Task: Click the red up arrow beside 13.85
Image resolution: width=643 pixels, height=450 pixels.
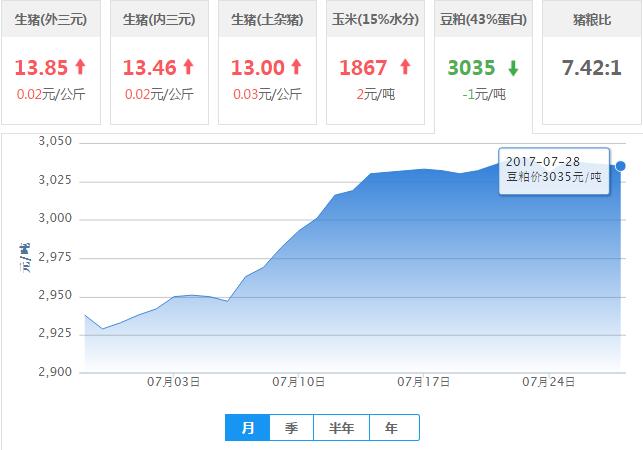Action: pyautogui.click(x=80, y=66)
